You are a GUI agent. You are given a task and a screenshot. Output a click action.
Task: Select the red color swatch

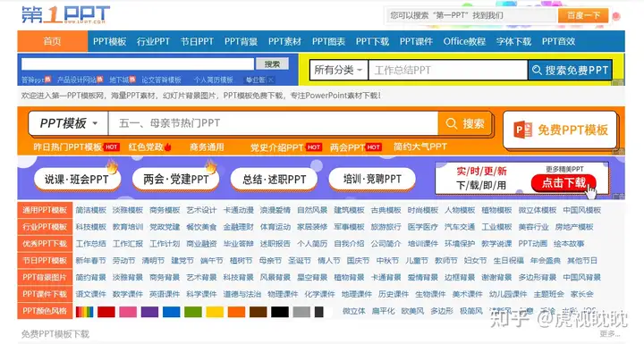[106, 312]
